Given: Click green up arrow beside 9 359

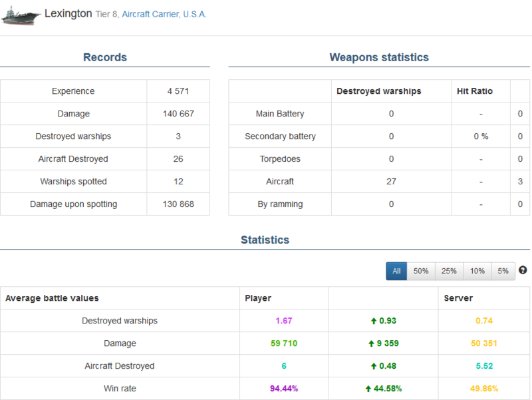Looking at the screenshot, I should coord(372,343).
